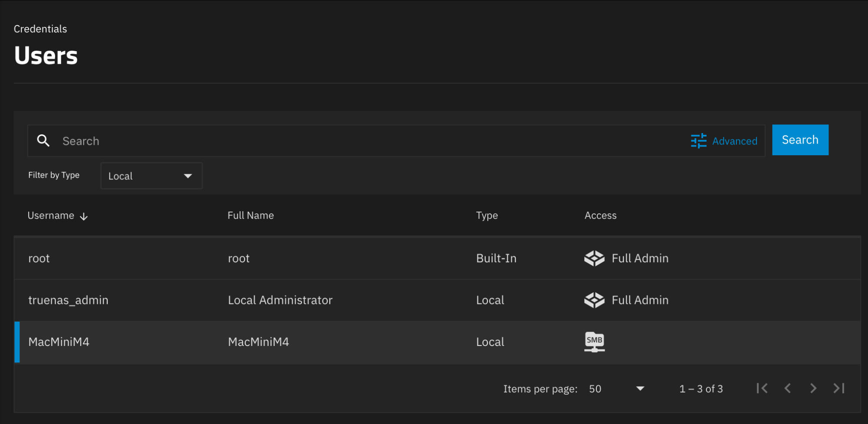868x424 pixels.
Task: Go to the first page of results
Action: pyautogui.click(x=762, y=388)
